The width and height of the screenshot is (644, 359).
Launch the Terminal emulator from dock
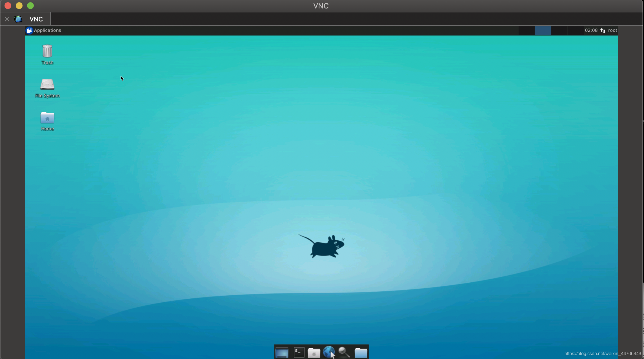[x=299, y=352]
